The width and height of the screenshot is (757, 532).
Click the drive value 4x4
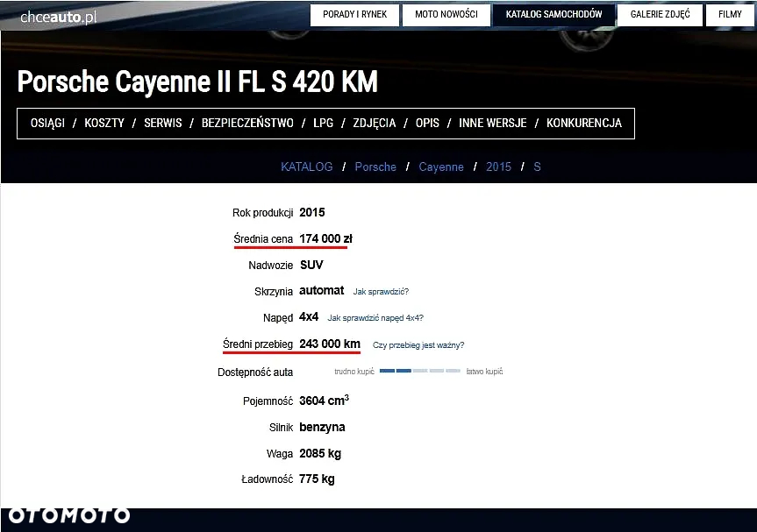[309, 317]
